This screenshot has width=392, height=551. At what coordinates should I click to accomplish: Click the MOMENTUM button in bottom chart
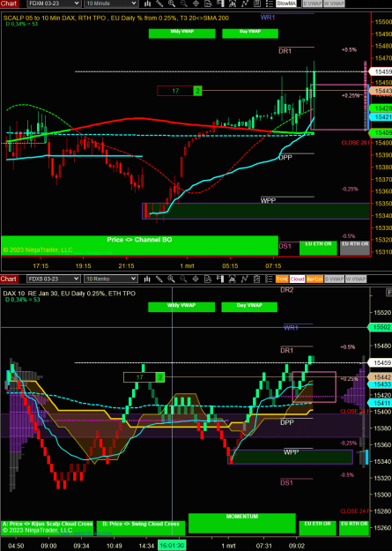(x=242, y=524)
